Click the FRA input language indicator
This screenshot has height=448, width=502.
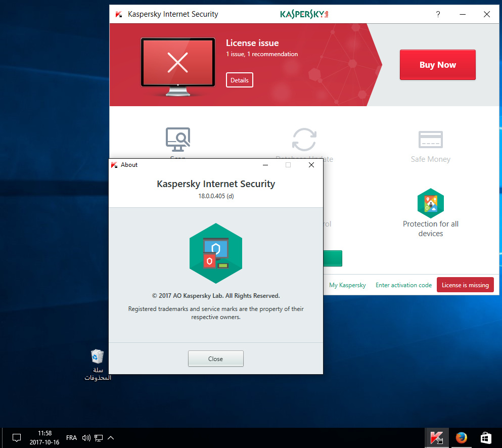(71, 438)
